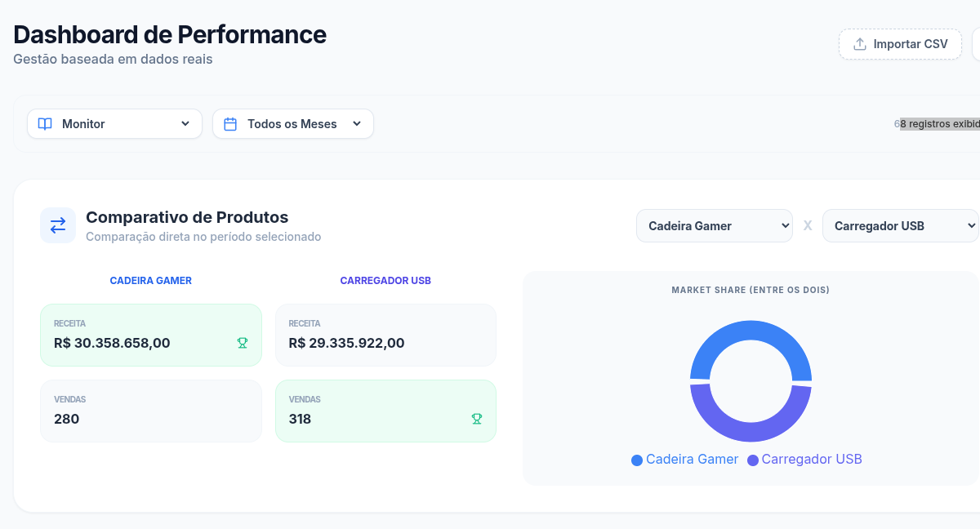Click the book icon in Monitor filter
The height and width of the screenshot is (529, 980).
45,124
